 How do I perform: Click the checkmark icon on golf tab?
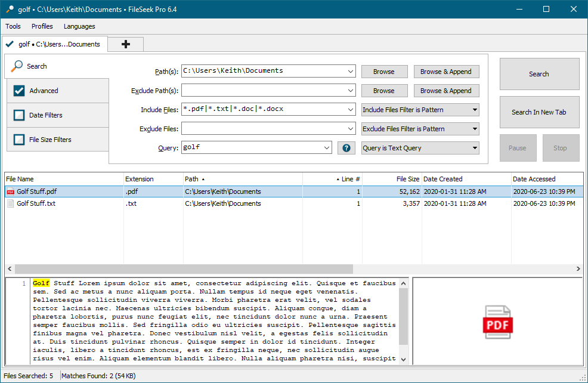(10, 44)
